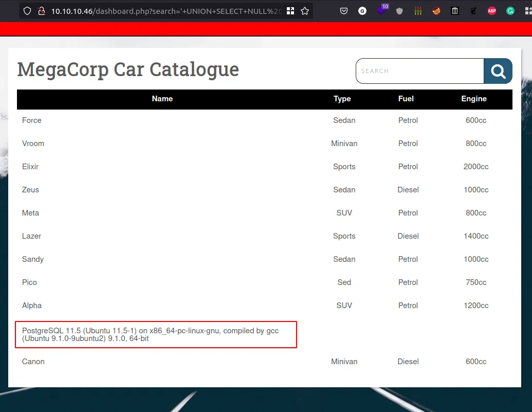Click the Engine column header
Viewport: 532px width, 412px height.
[x=473, y=99]
